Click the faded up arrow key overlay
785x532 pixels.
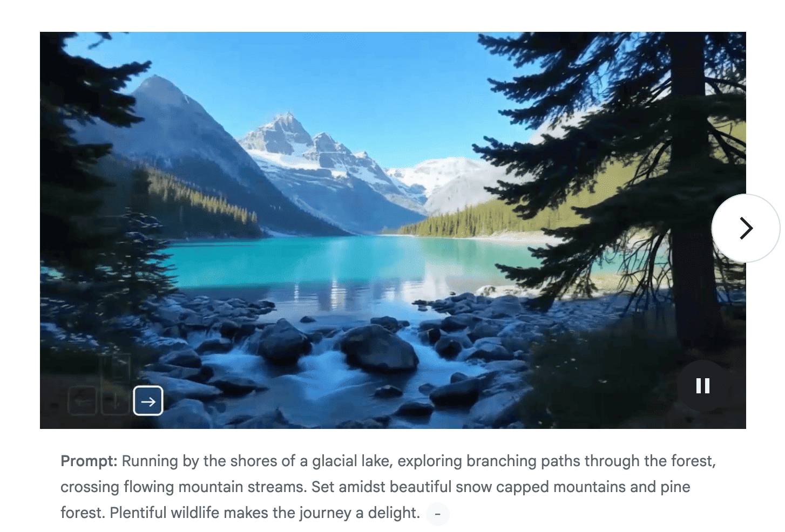click(x=115, y=369)
